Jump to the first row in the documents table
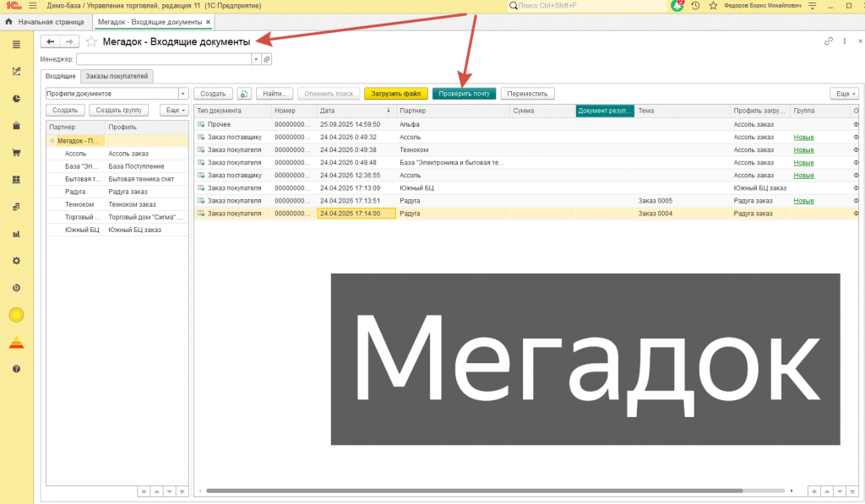This screenshot has width=865, height=504. coord(814,491)
